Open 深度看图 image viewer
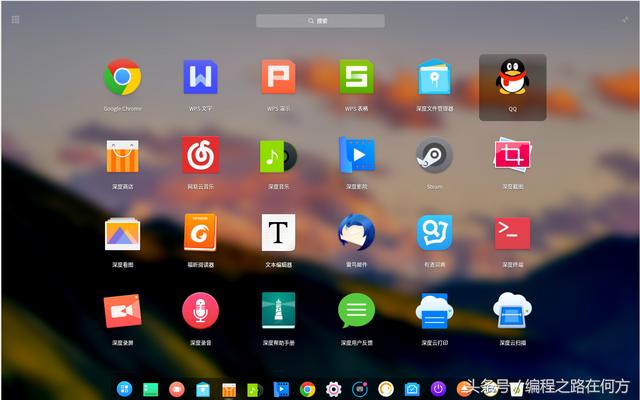The height and width of the screenshot is (400, 640). [122, 233]
